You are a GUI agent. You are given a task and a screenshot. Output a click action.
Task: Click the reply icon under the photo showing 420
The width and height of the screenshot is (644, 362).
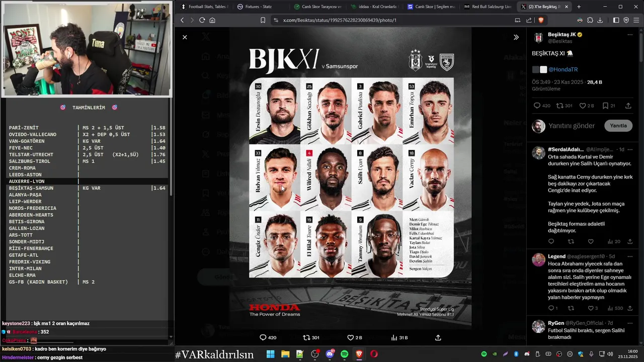tap(263, 337)
